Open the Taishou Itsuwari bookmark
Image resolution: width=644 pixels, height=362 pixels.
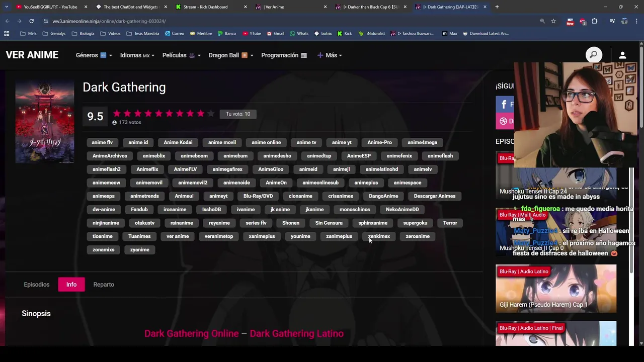coord(412,34)
